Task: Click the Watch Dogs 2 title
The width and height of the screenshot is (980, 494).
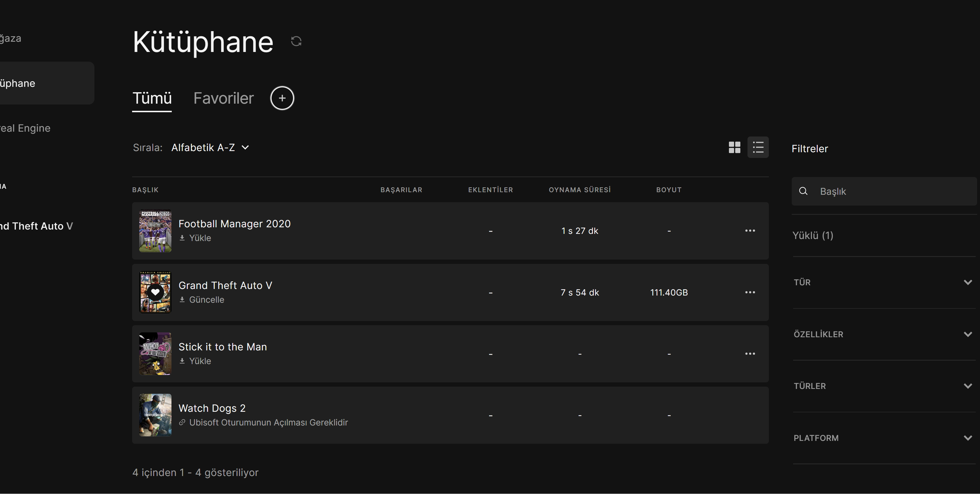Action: click(x=212, y=408)
